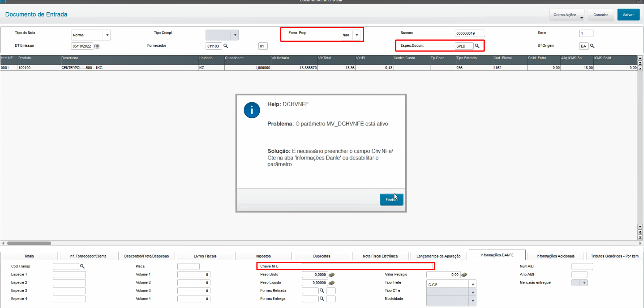Open Uf.Origem lookup magnifier
Image resolution: width=644 pixels, height=308 pixels.
click(592, 46)
